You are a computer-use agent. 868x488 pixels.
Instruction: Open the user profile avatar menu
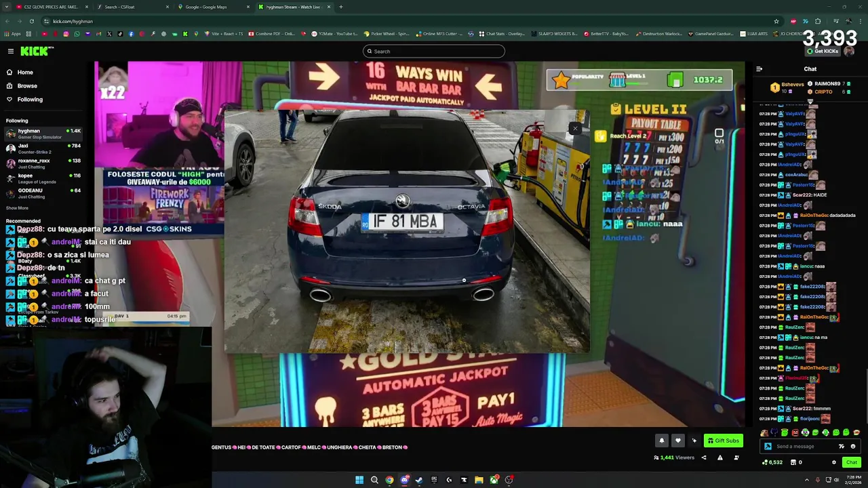tap(849, 51)
